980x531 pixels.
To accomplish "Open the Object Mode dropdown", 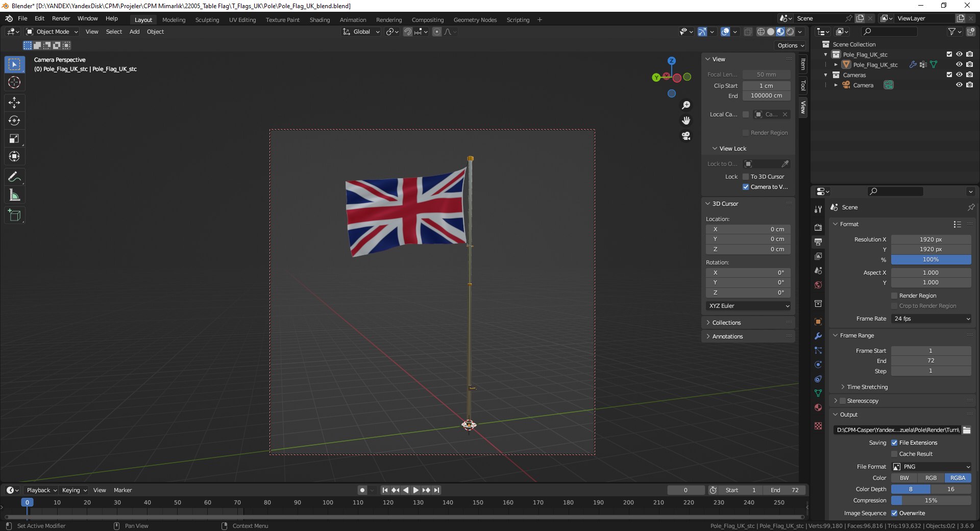I will click(52, 32).
